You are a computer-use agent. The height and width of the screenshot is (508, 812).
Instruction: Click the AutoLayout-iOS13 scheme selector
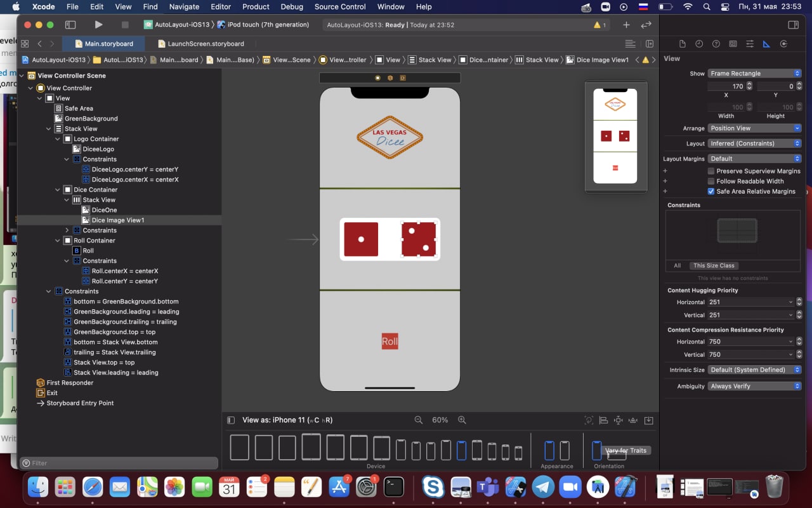(177, 25)
